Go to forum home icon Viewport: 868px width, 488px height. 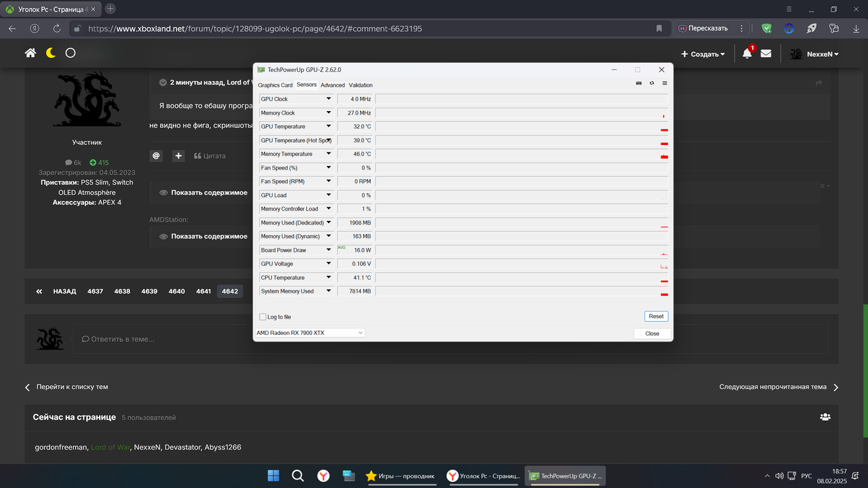pyautogui.click(x=31, y=53)
